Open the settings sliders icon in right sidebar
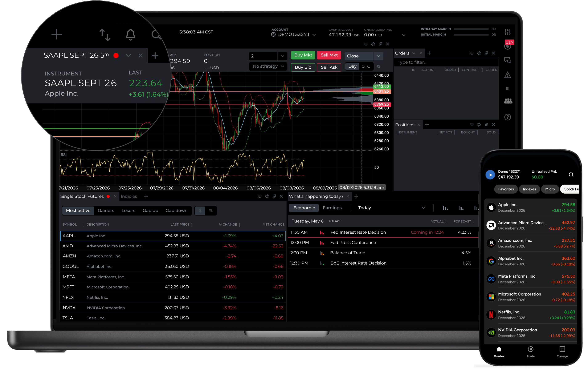This screenshot has height=370, width=588. (x=507, y=32)
